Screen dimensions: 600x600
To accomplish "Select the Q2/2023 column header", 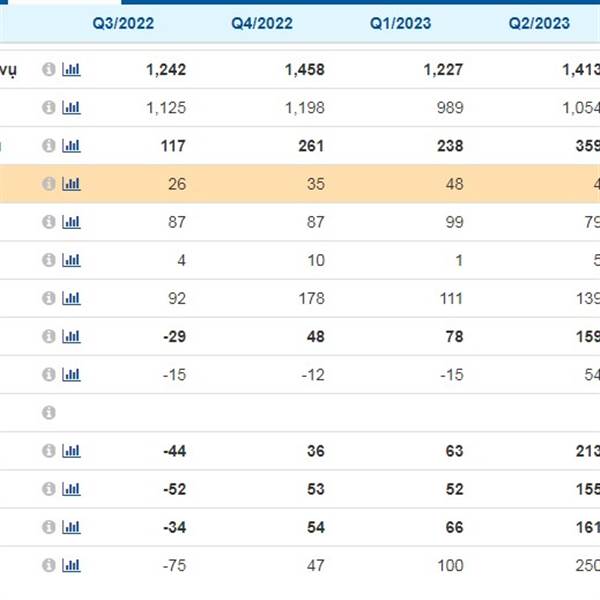I will [539, 23].
